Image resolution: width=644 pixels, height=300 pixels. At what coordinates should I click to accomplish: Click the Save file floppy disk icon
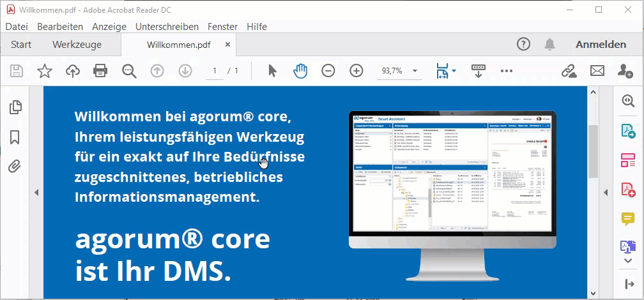tap(17, 71)
